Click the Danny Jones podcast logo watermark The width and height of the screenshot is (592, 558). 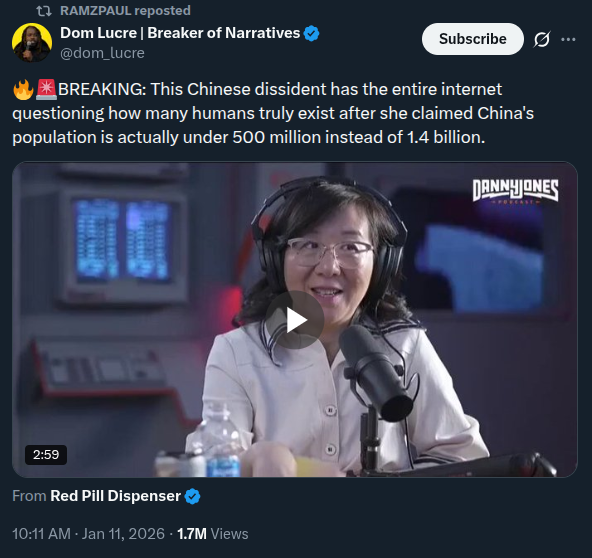point(515,191)
